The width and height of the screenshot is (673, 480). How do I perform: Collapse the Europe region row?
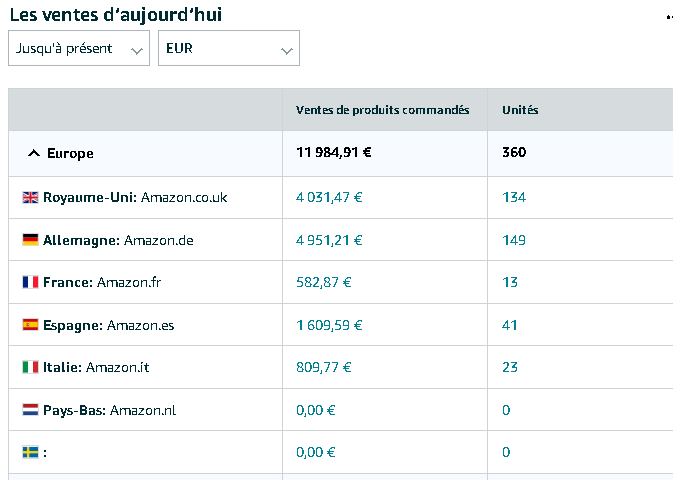(34, 153)
